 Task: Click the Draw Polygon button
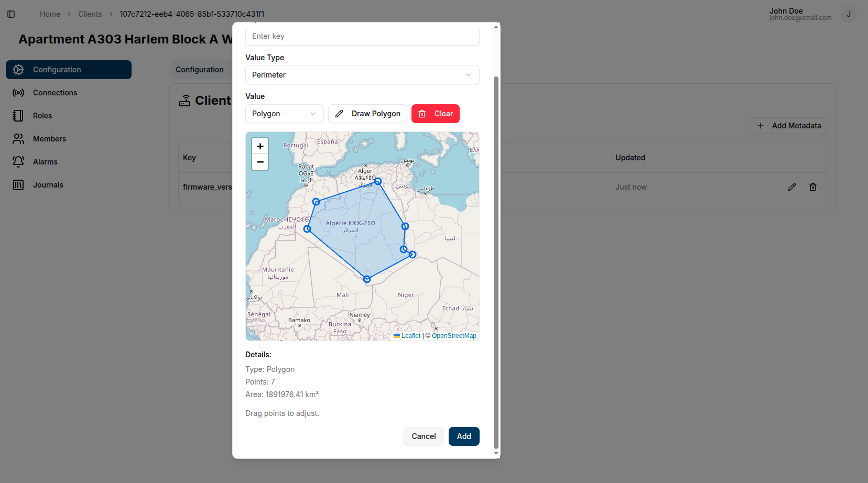coord(367,114)
